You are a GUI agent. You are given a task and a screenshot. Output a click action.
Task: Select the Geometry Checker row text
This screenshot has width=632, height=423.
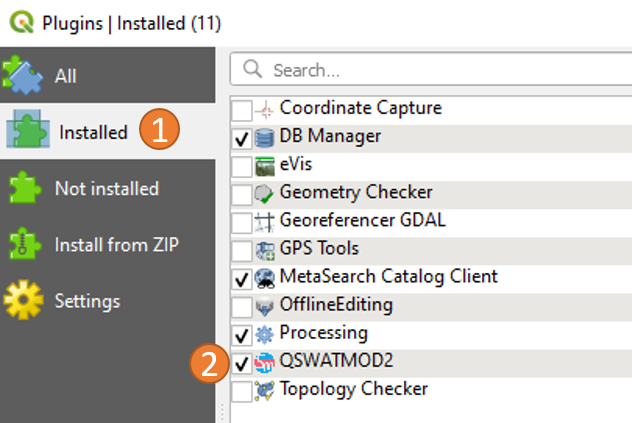356,192
